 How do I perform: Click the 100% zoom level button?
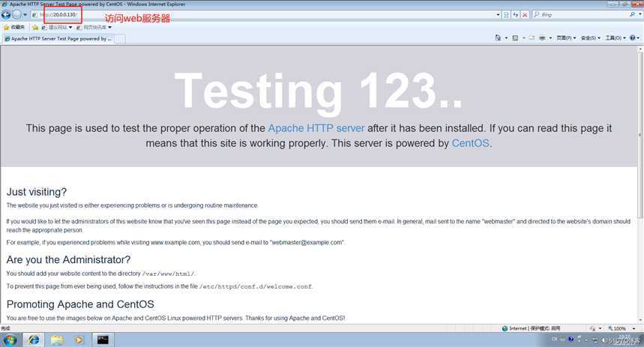coord(617,328)
